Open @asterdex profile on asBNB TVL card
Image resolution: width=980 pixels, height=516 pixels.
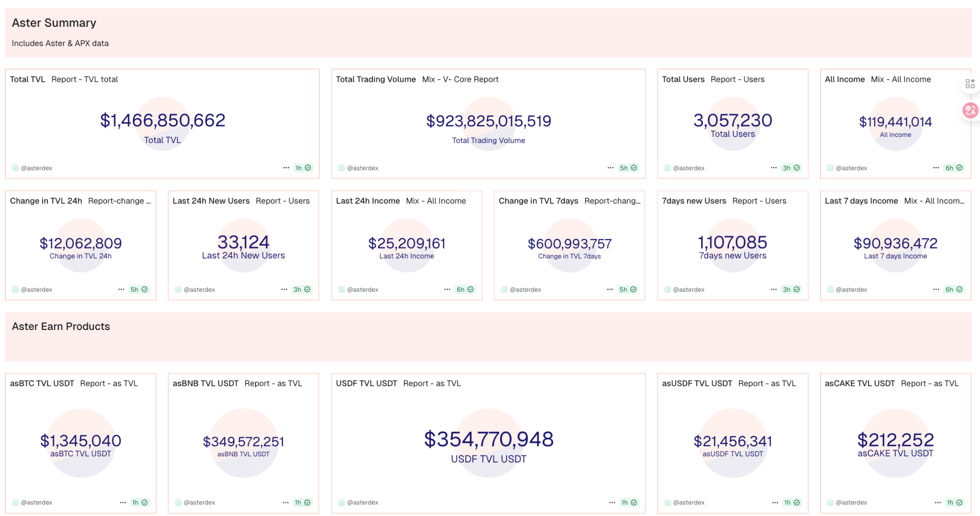[x=199, y=502]
